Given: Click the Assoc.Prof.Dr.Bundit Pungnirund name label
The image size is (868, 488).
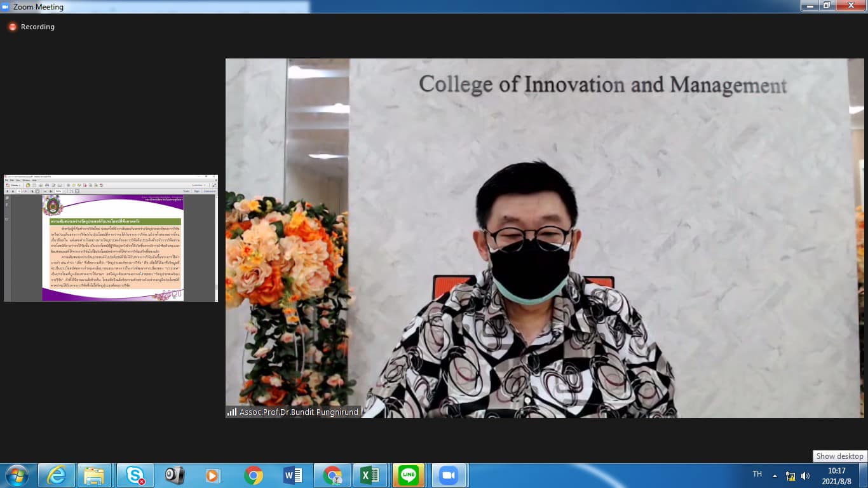Looking at the screenshot, I should pyautogui.click(x=298, y=412).
